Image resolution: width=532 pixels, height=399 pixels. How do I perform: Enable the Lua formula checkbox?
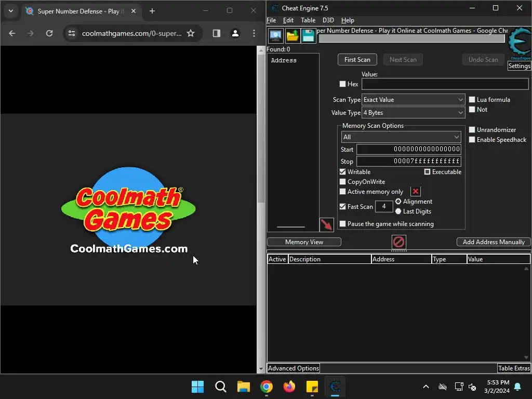coord(472,99)
